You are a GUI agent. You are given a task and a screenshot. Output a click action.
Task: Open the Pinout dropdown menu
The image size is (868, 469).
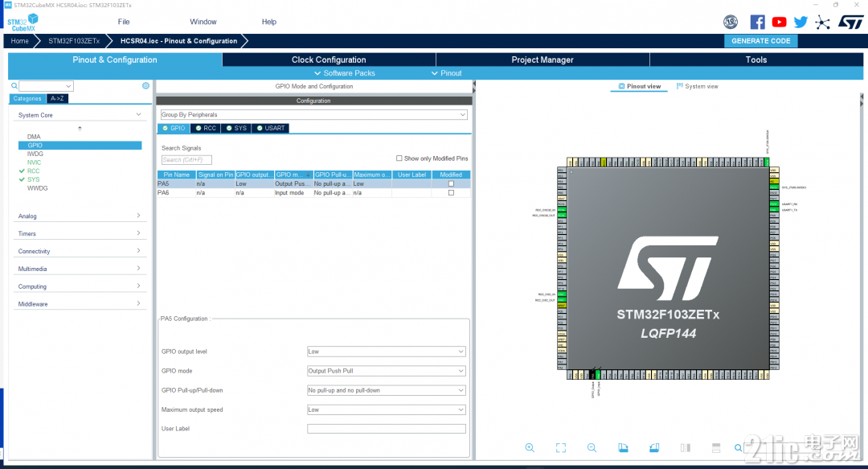tap(446, 73)
